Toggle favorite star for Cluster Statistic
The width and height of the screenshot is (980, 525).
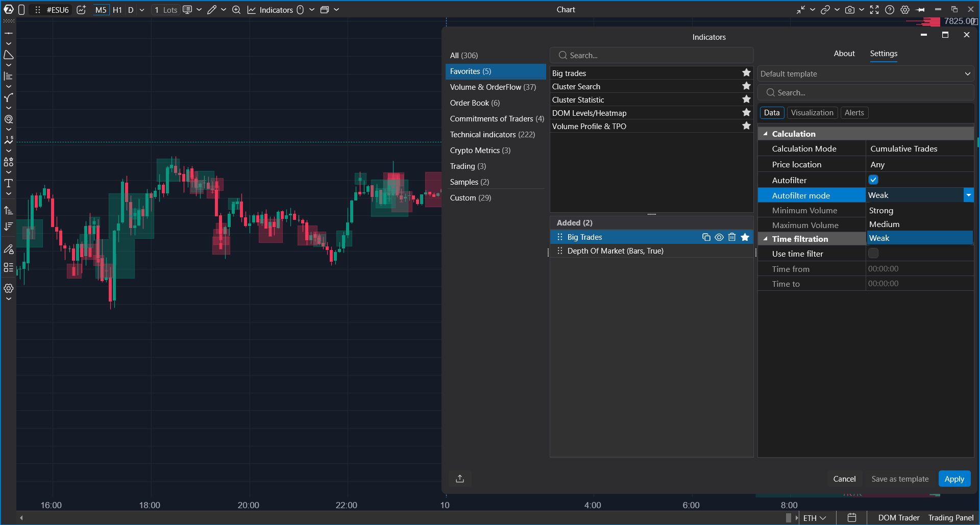746,99
